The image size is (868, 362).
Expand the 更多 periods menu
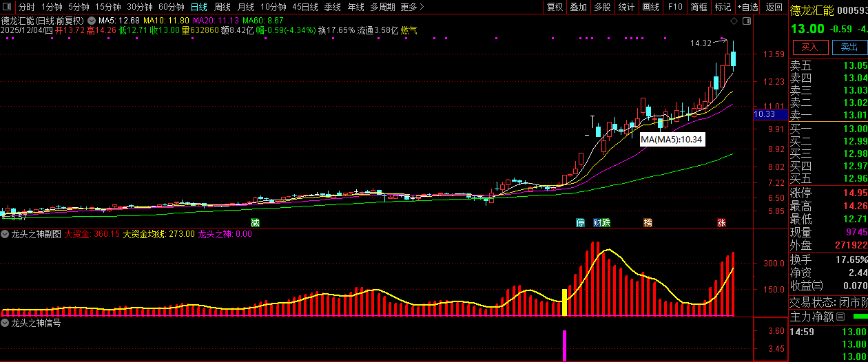411,7
